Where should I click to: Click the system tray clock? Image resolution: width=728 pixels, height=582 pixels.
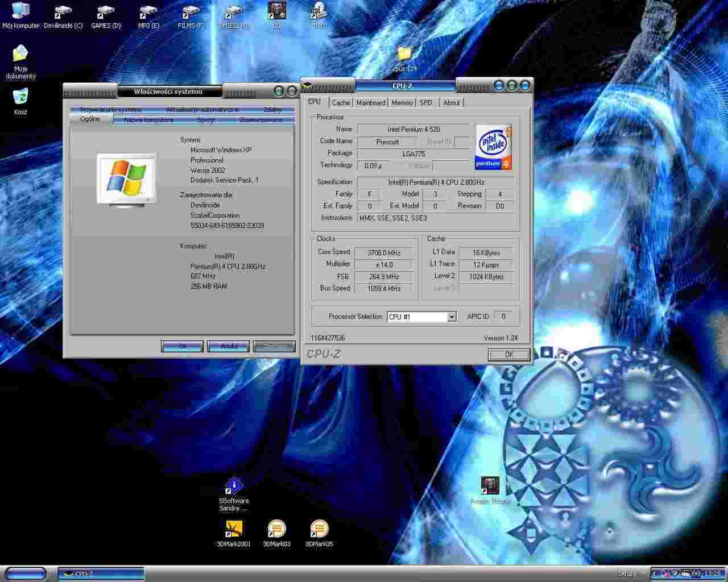712,574
